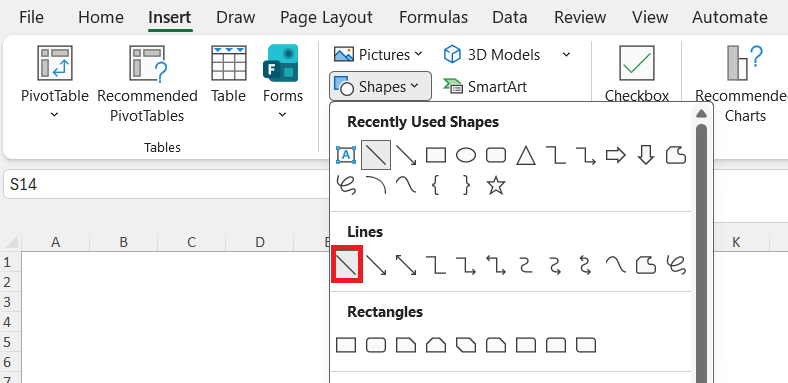788x383 pixels.
Task: Choose Curved Double-Arrow Connector in Lines
Action: 585,265
